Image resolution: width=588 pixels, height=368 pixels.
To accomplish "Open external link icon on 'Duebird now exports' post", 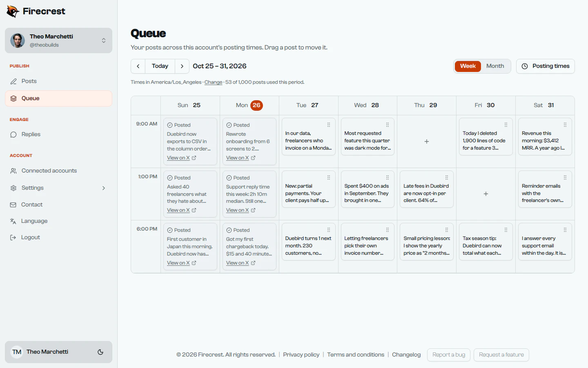I will (194, 158).
